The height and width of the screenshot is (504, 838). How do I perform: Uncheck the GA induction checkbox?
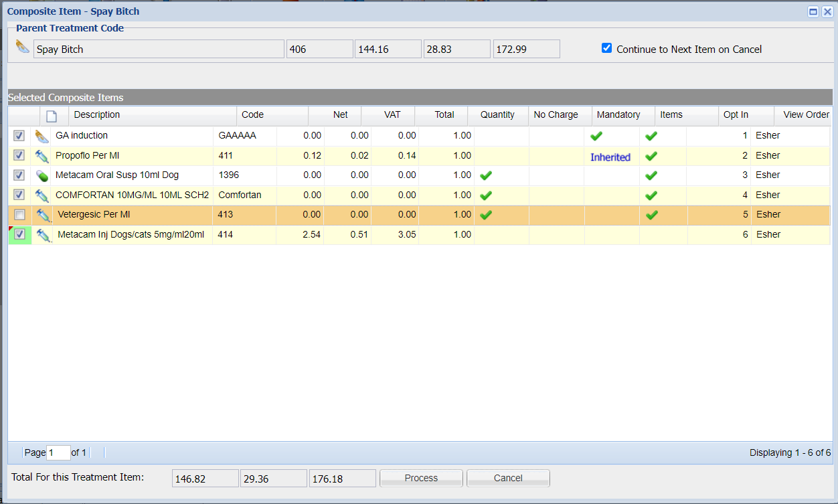(19, 136)
